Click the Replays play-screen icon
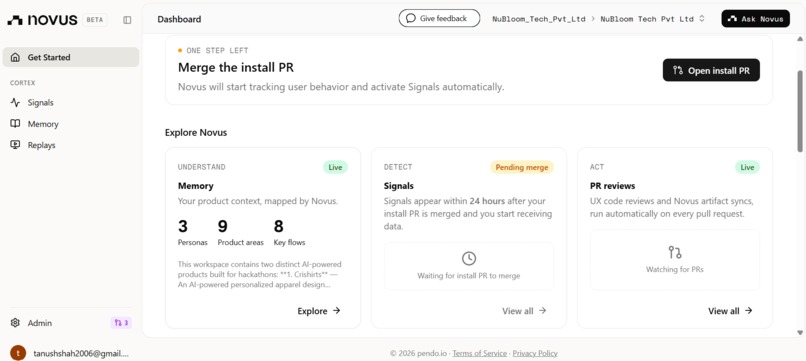The height and width of the screenshot is (361, 806). pyautogui.click(x=15, y=145)
